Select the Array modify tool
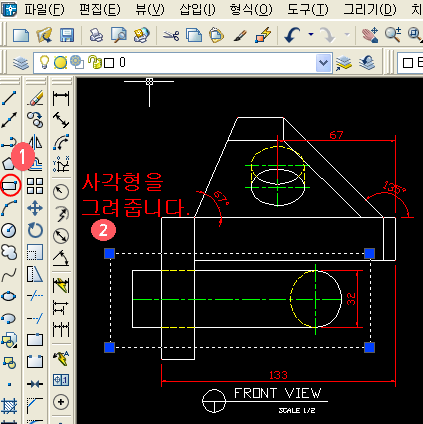The width and height of the screenshot is (423, 424). click(35, 186)
